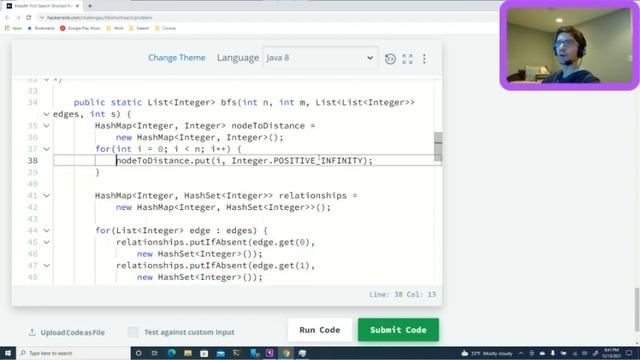
Task: Collapse the code fold at line 35
Action: [x=47, y=126]
